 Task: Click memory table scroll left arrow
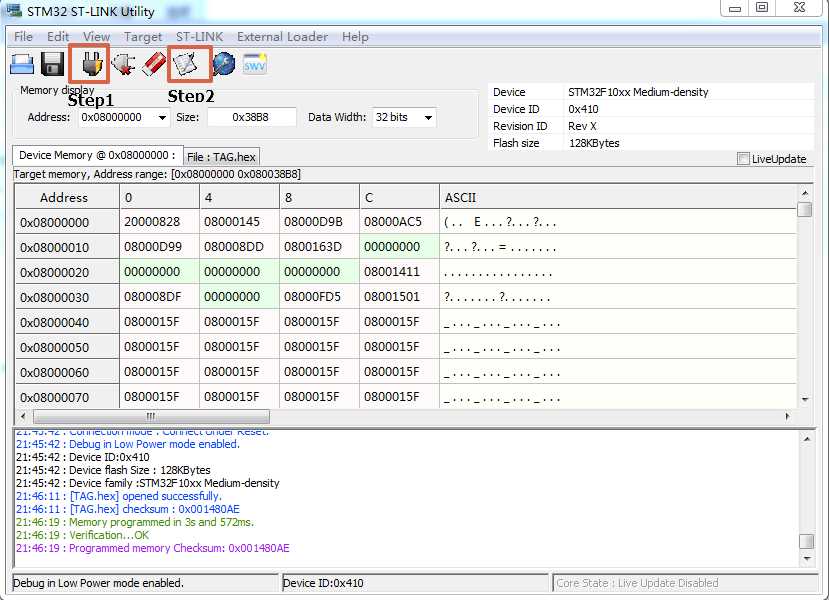[x=23, y=417]
